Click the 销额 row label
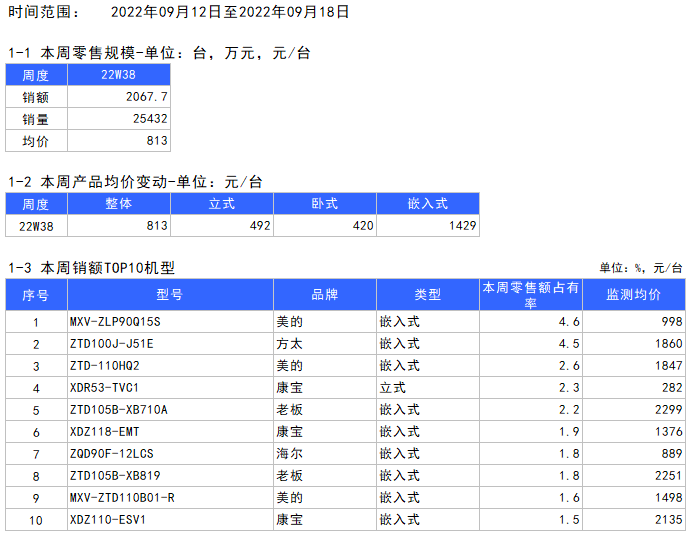Image resolution: width=690 pixels, height=537 pixels. coord(36,97)
